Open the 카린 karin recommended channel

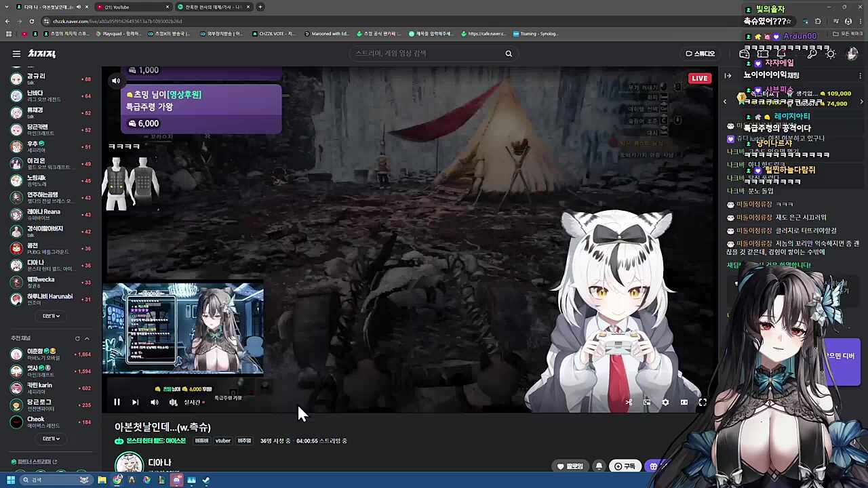51,388
